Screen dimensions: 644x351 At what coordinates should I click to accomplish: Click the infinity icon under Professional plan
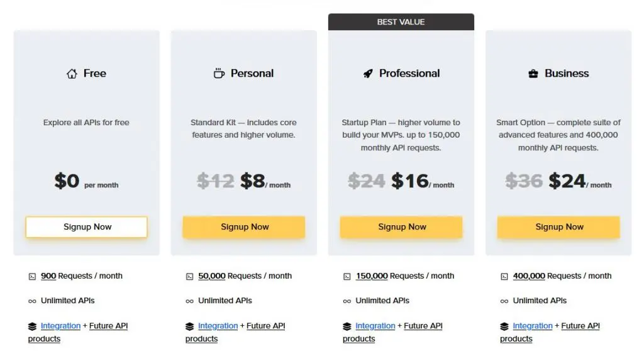[347, 301]
